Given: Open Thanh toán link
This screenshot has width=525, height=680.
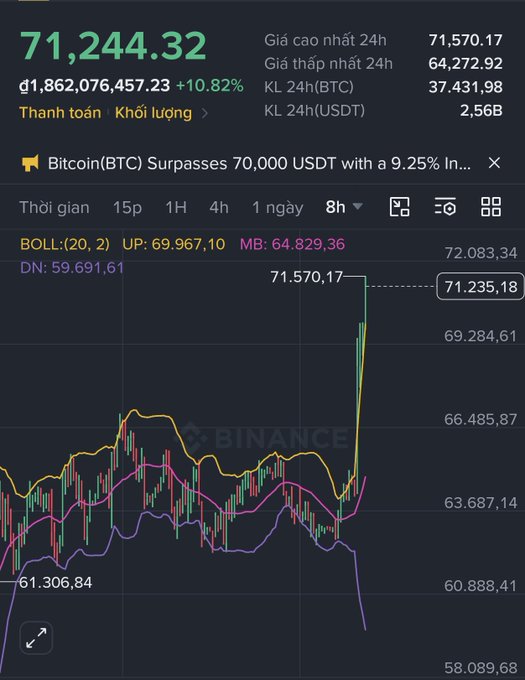Looking at the screenshot, I should [x=60, y=113].
